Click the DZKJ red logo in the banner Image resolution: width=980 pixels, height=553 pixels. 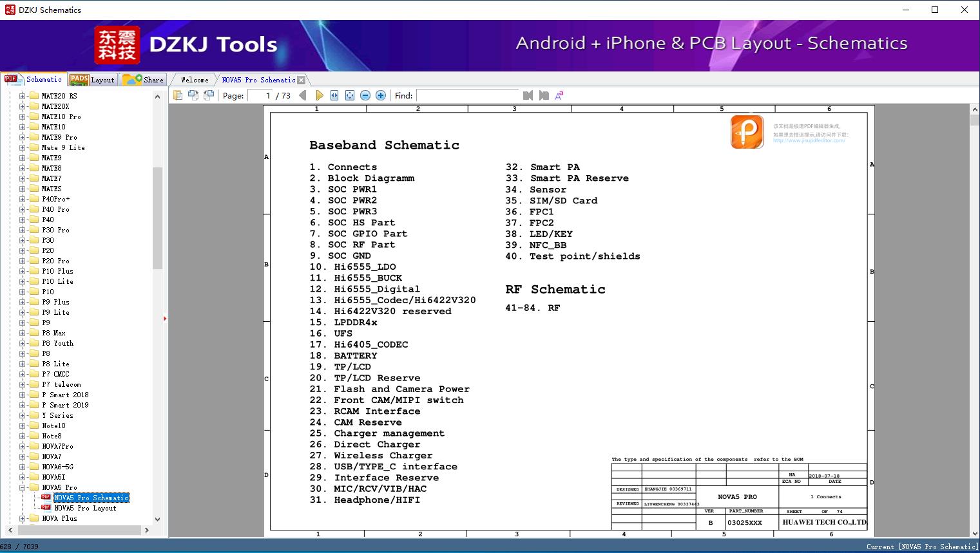coord(117,45)
